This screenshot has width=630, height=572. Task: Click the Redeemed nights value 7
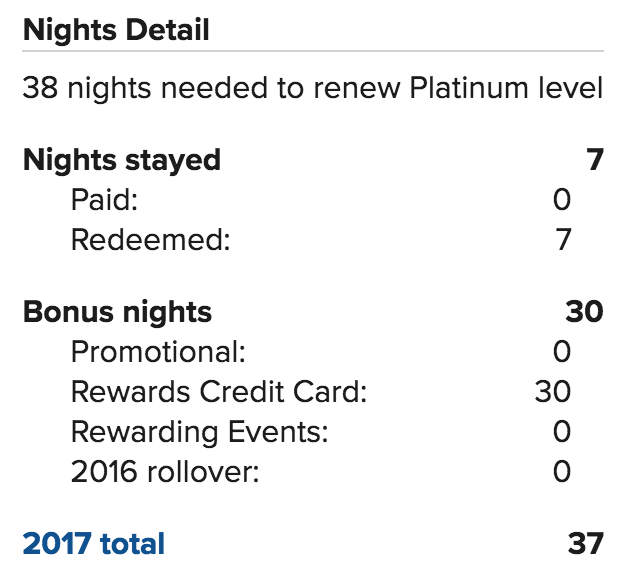[563, 240]
